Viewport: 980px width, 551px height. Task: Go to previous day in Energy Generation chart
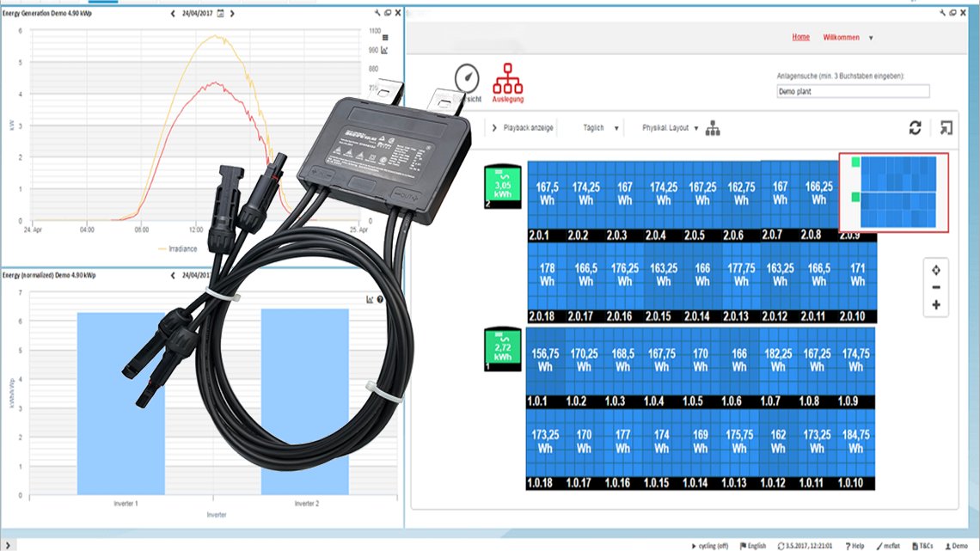(173, 13)
